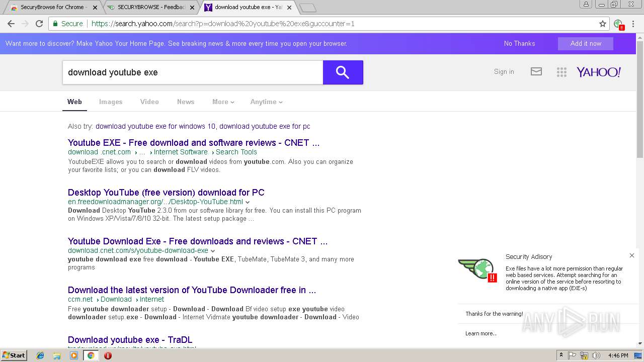The height and width of the screenshot is (362, 644).
Task: Open 'Youtube Download Exe' CNET result
Action: (198, 241)
